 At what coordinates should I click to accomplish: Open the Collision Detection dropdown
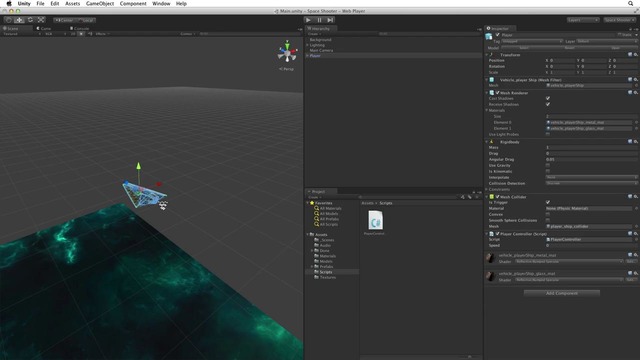coord(591,183)
